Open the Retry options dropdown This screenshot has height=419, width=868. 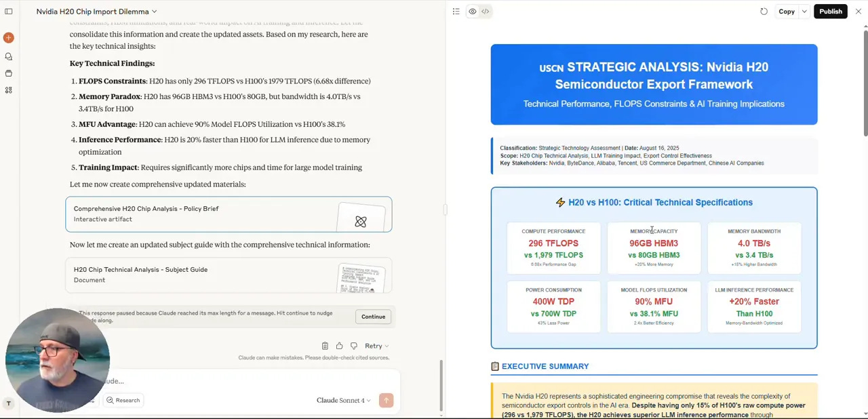pyautogui.click(x=376, y=346)
